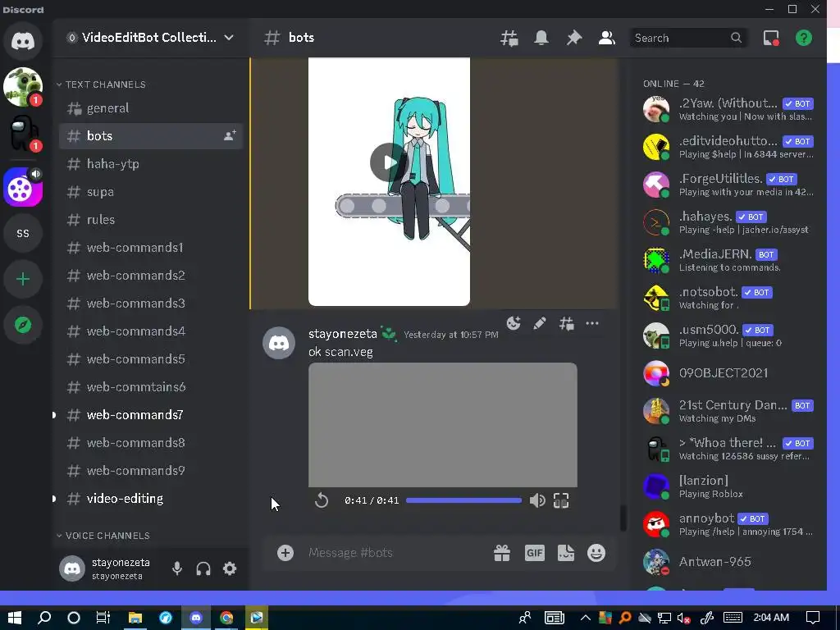The height and width of the screenshot is (630, 840).
Task: Open the video-editing channel
Action: [151, 498]
